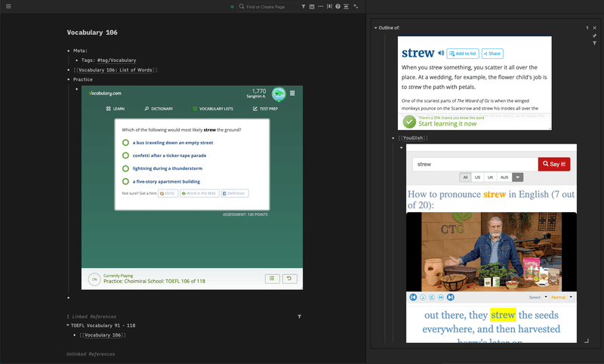
Task: Open the three-dots more options menu
Action: (x=320, y=7)
